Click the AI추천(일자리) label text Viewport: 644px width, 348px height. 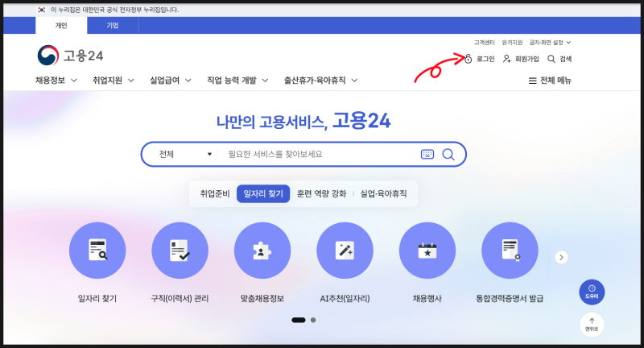[345, 299]
